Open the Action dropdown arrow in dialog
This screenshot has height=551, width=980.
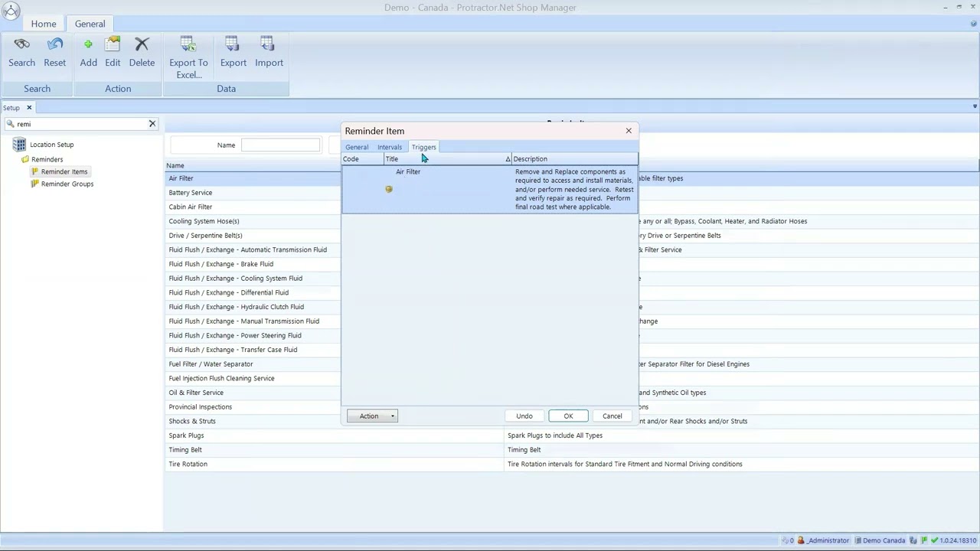pyautogui.click(x=393, y=416)
